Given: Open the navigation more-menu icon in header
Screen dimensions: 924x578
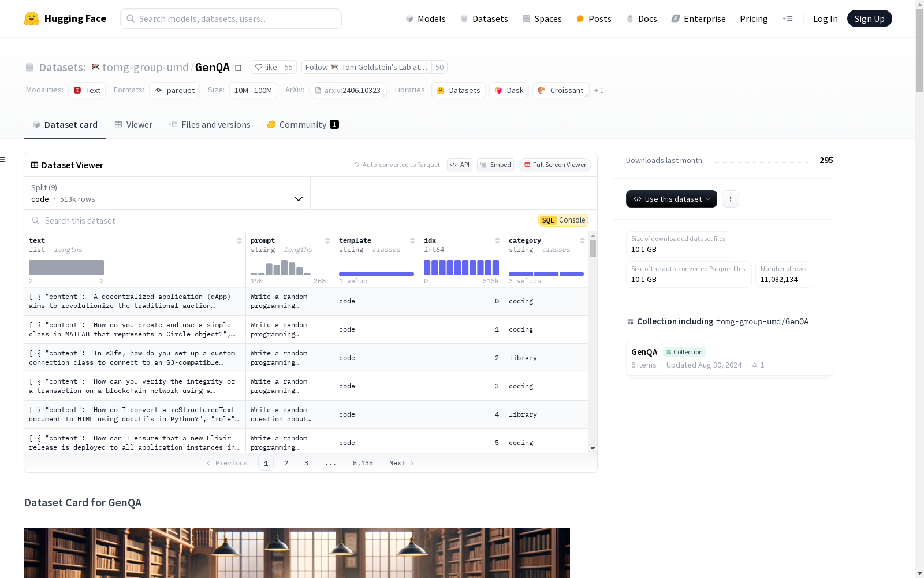Looking at the screenshot, I should pyautogui.click(x=787, y=18).
